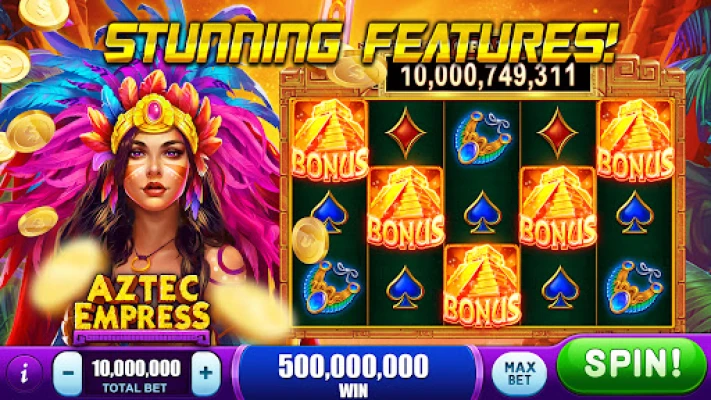Click the BONUS symbol in second reel
The image size is (711, 400).
(x=405, y=208)
